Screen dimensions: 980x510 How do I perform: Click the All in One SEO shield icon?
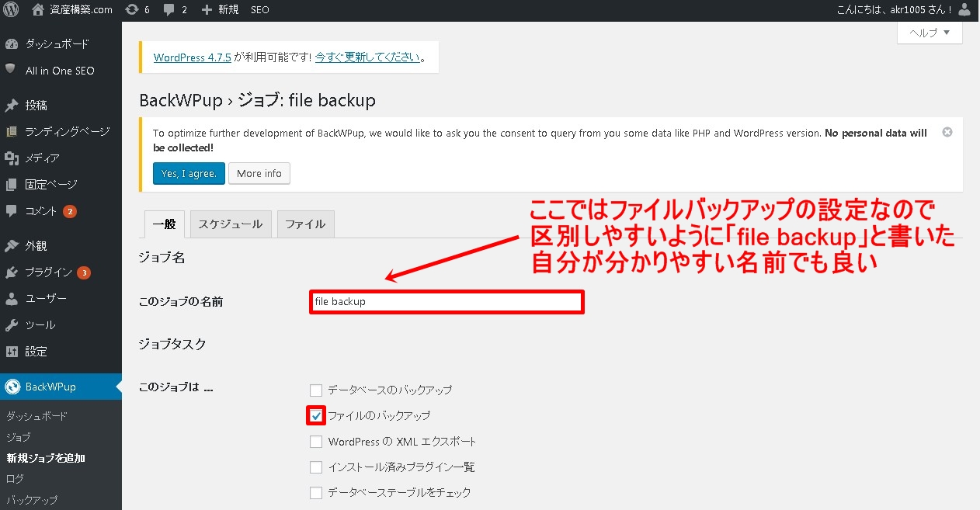11,70
